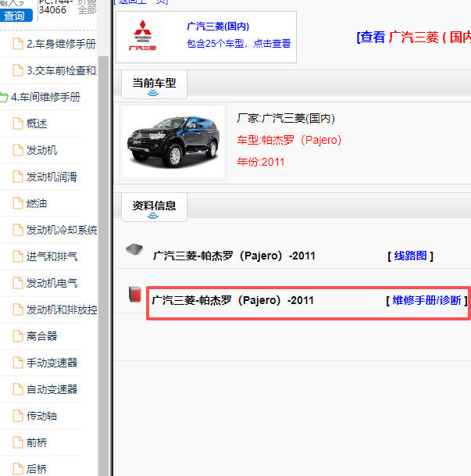The image size is (471, 476).
Task: Click the page icon beside 离合器
Action: click(18, 336)
